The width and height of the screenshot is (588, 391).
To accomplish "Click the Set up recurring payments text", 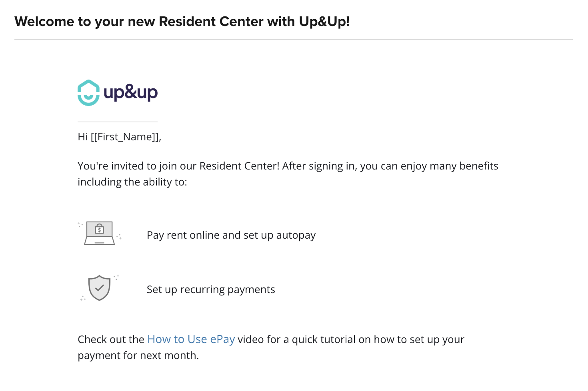I will [x=211, y=289].
